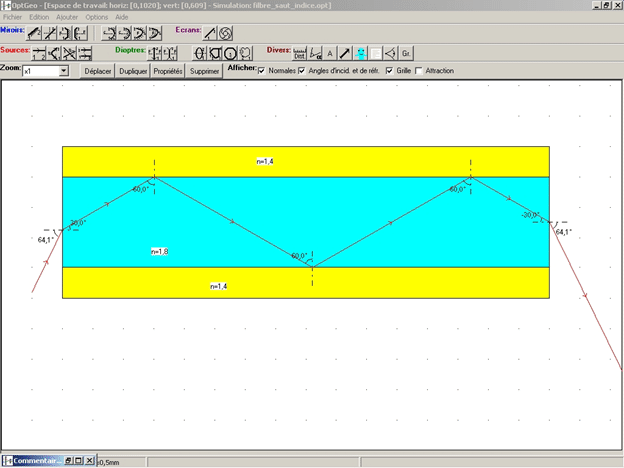Click the Supprimer button
The height and width of the screenshot is (468, 624).
(204, 71)
